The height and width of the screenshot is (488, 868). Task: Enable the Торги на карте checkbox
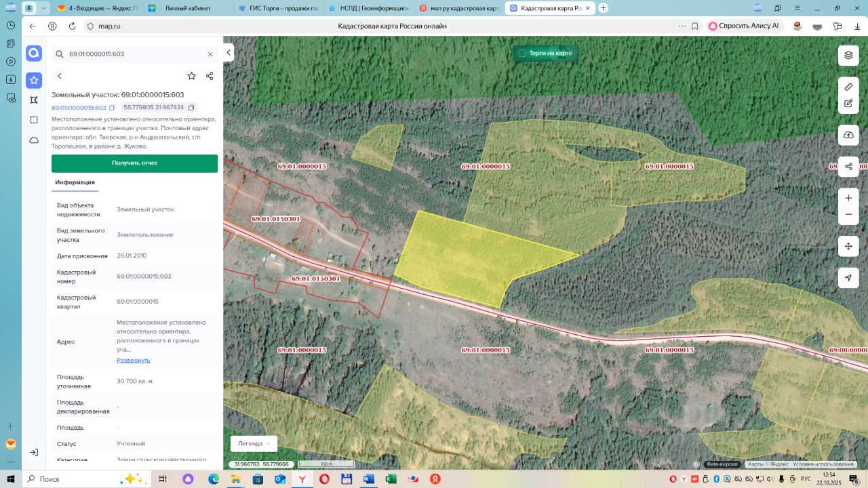click(x=522, y=53)
